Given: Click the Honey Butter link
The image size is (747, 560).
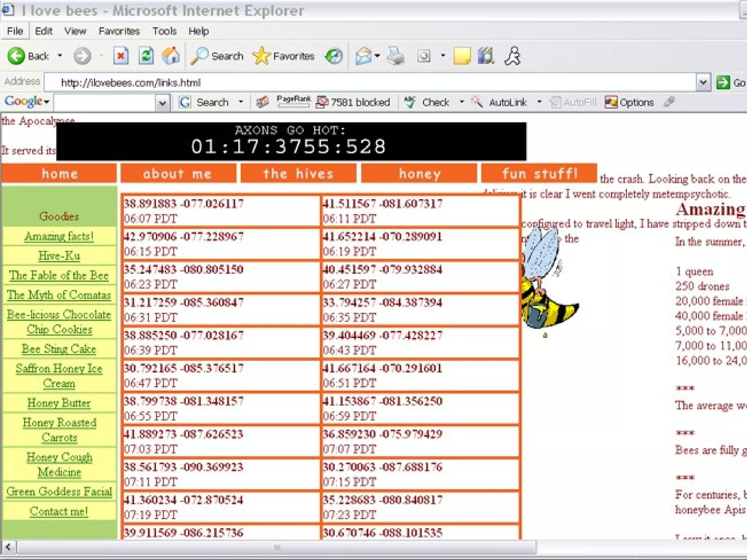Looking at the screenshot, I should (59, 403).
